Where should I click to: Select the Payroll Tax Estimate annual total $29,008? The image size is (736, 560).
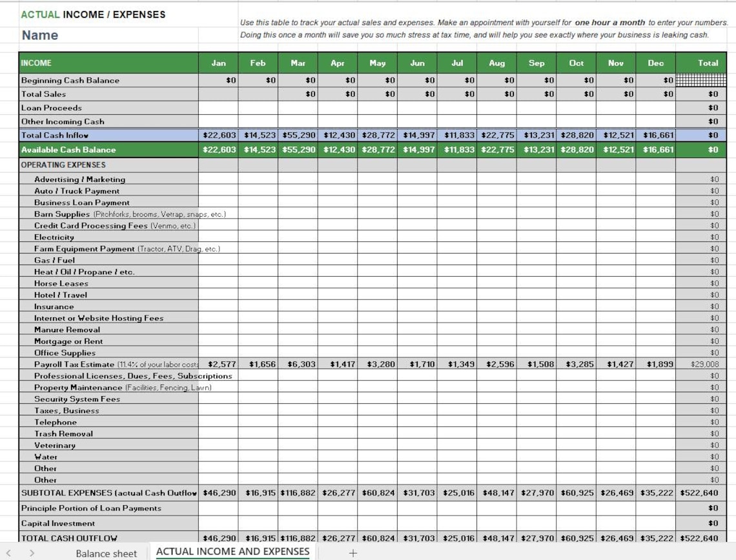(708, 364)
